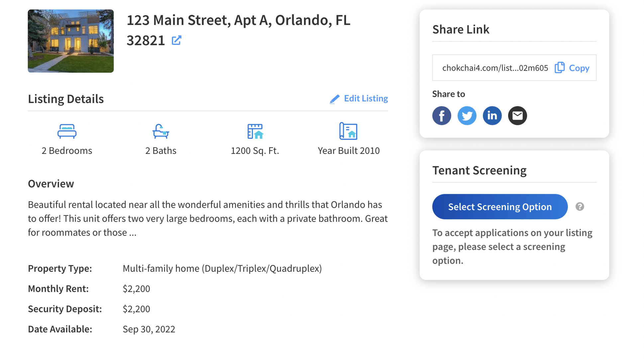Click the year built icon
The height and width of the screenshot is (364, 644).
tap(349, 131)
